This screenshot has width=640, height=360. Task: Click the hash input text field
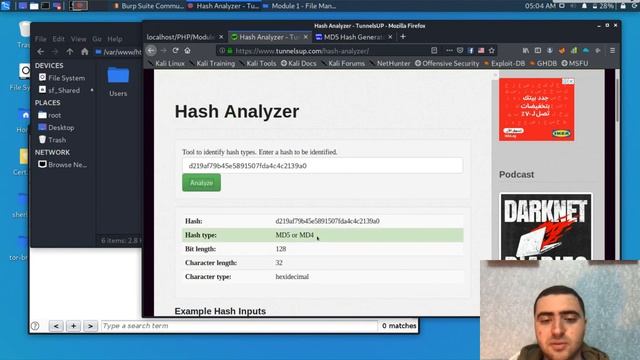[322, 166]
